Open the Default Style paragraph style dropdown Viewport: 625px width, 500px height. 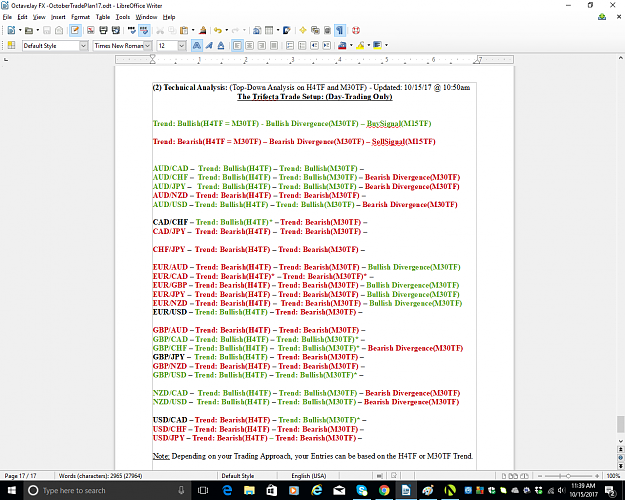pos(83,46)
